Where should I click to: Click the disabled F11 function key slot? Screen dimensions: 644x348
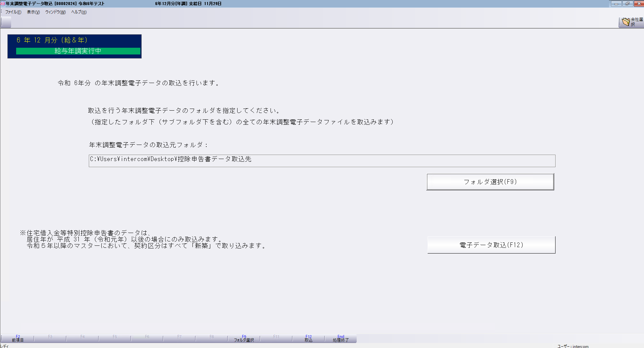276,339
